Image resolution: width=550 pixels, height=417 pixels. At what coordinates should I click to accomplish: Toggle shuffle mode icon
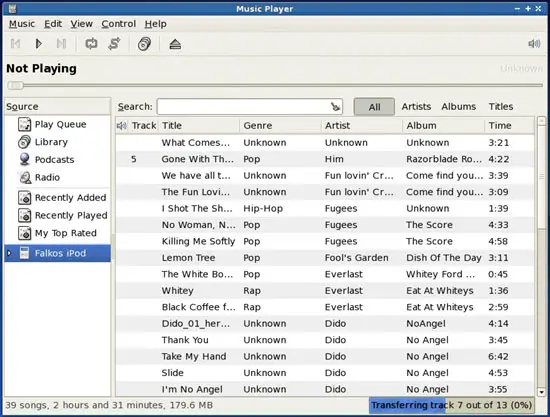click(x=114, y=44)
